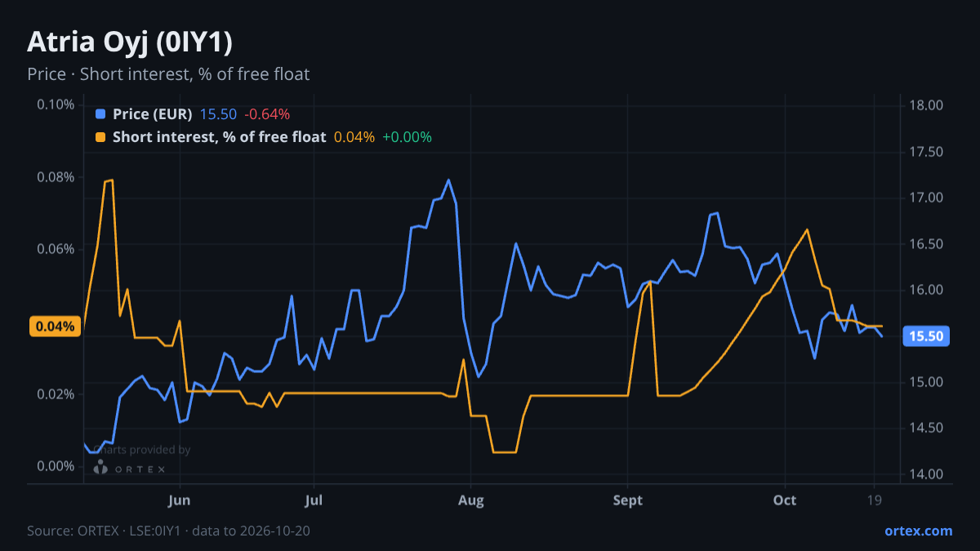This screenshot has height=551, width=980.
Task: Click the 0.04% short interest legend value
Action: pyautogui.click(x=354, y=137)
